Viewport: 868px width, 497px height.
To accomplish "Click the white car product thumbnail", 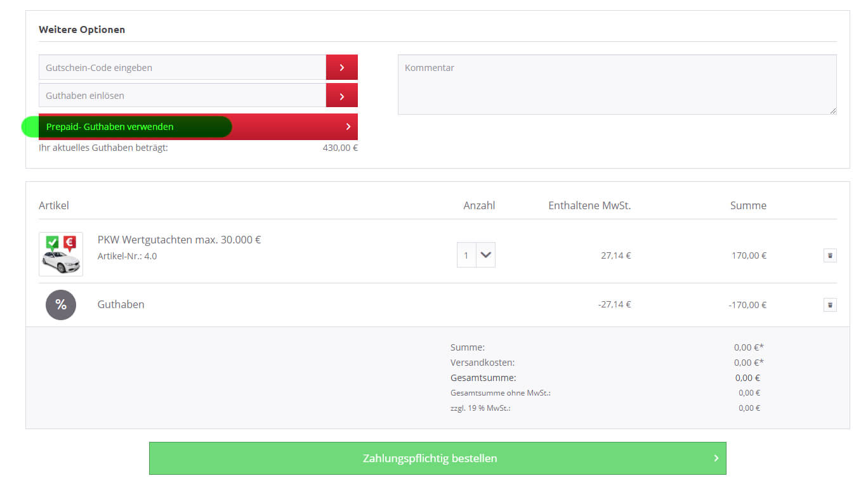I will click(x=61, y=261).
